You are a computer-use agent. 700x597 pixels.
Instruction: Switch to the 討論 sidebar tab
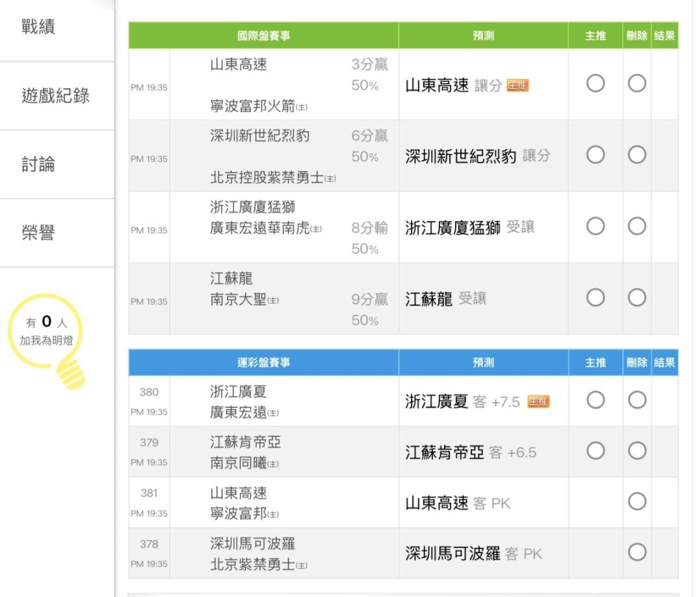pos(39,165)
